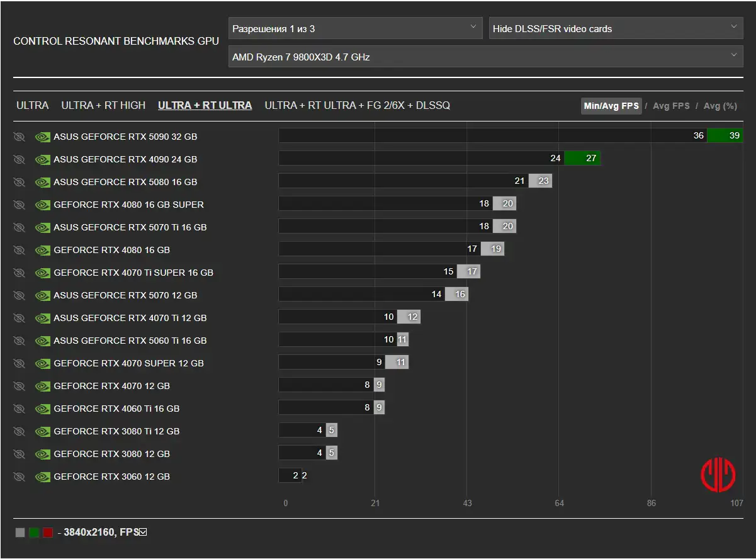Click the RTX 4090 average bar showing 27
Screen dimensions: 756x559
(582, 158)
